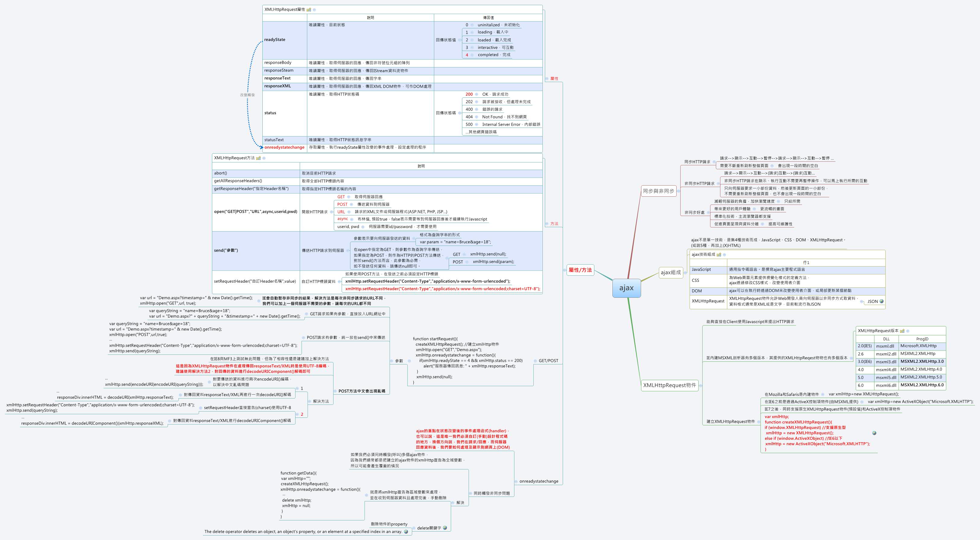
Task: Click the chart icon next to ajax技術組成
Action: (719, 255)
